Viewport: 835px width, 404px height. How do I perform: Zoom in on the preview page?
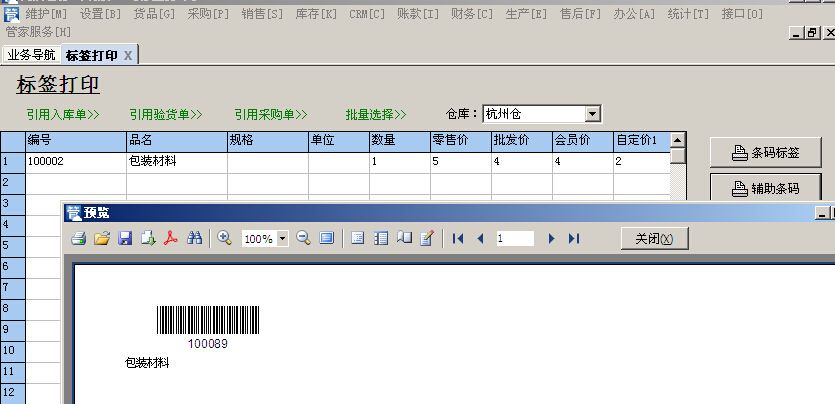[x=224, y=238]
